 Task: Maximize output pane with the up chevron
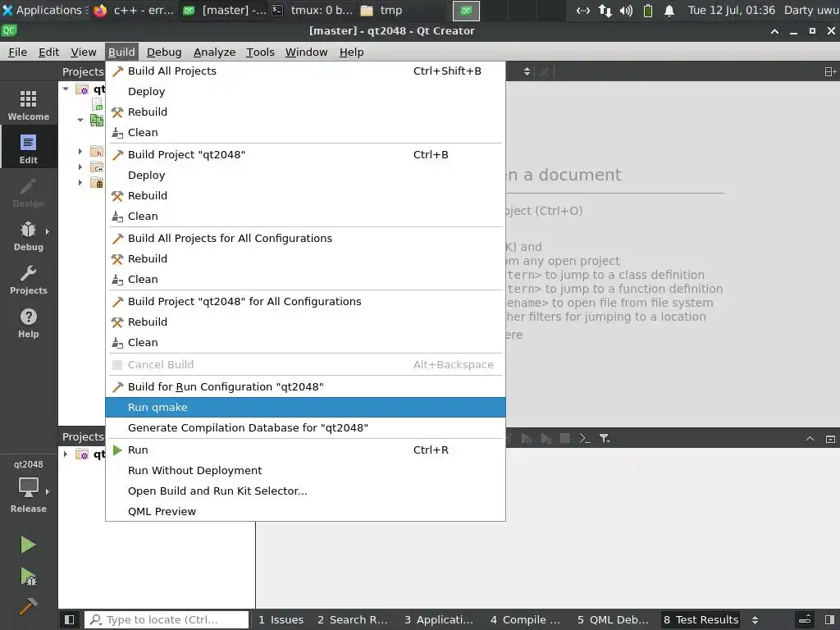(x=810, y=439)
